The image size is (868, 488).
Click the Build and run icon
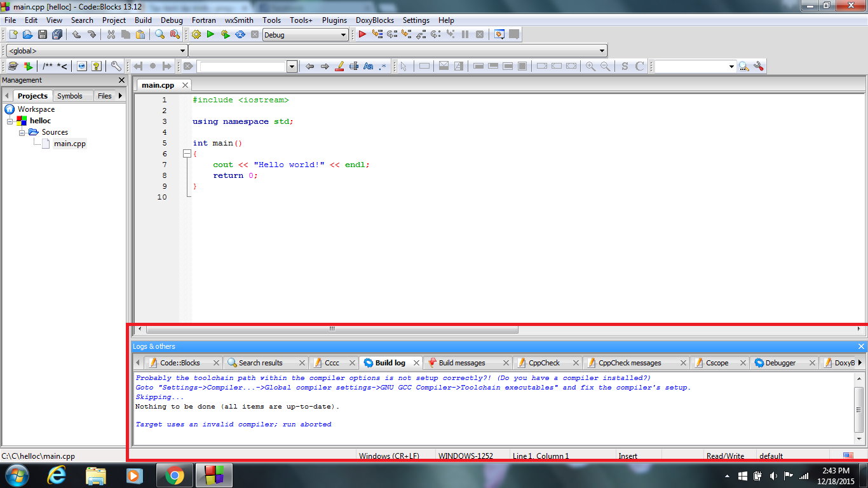pyautogui.click(x=225, y=35)
